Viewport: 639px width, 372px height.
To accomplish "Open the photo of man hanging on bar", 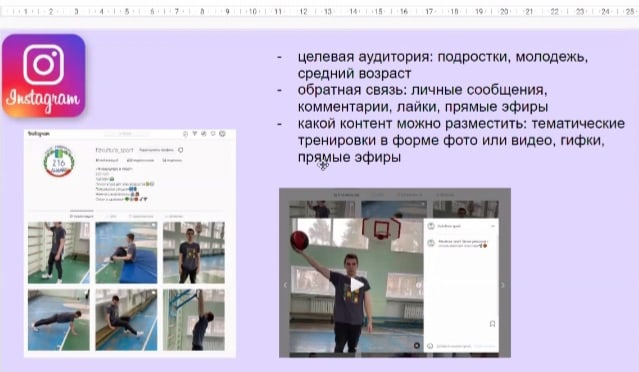I will (194, 320).
